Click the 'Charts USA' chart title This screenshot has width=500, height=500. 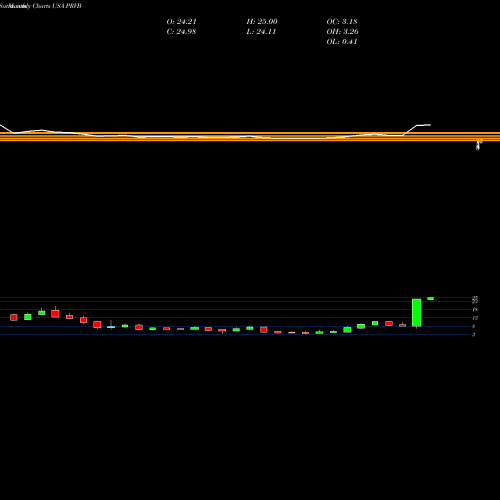tap(49, 6)
